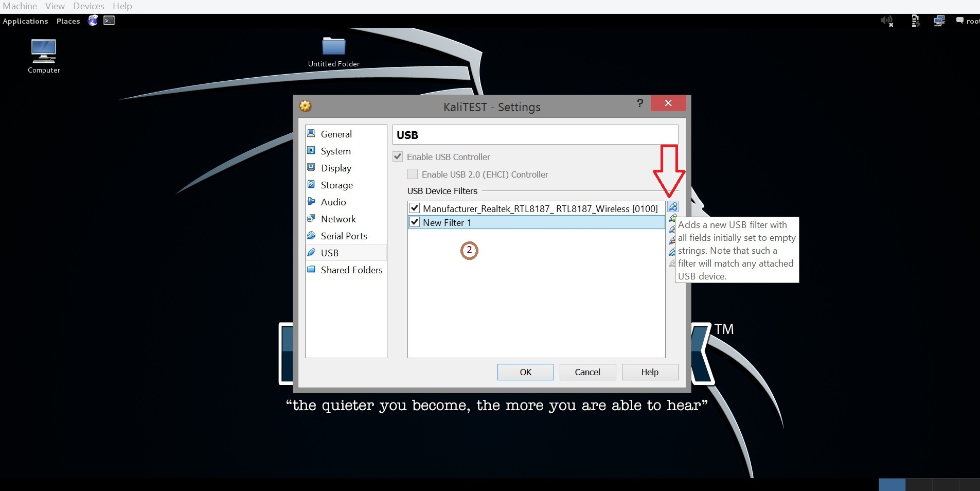
Task: Open the terminal launcher in top panel
Action: [x=109, y=21]
